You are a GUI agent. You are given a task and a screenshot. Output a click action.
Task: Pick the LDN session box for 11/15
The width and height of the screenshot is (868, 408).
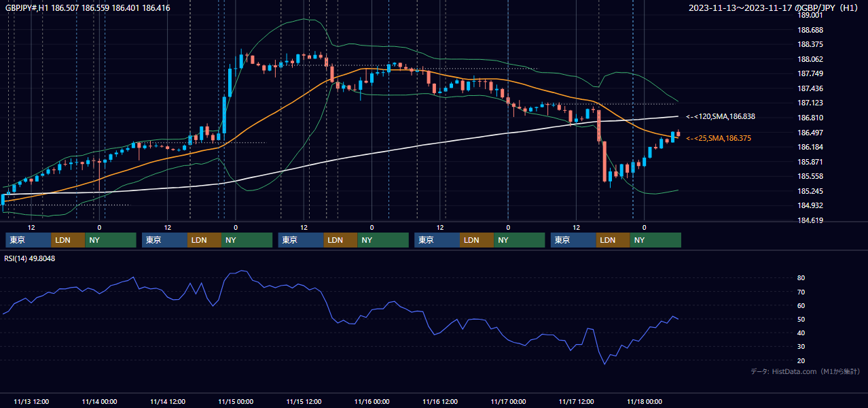point(341,240)
